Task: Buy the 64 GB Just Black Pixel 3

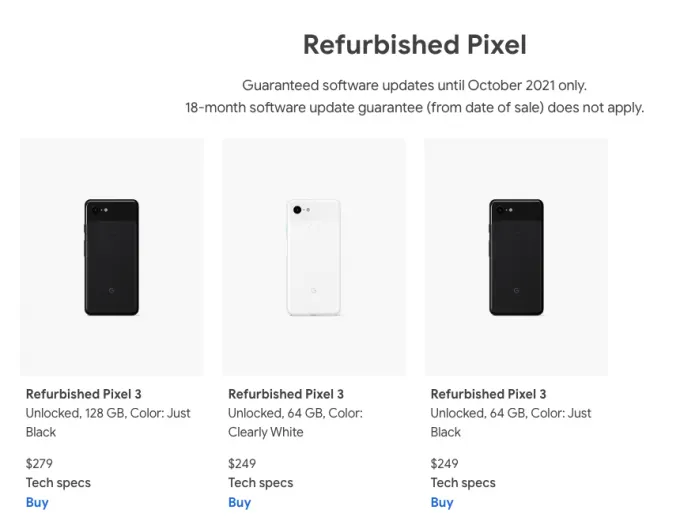Action: [x=442, y=503]
